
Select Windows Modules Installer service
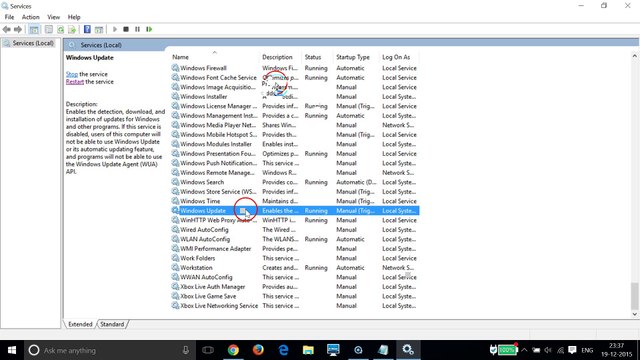point(295,144)
